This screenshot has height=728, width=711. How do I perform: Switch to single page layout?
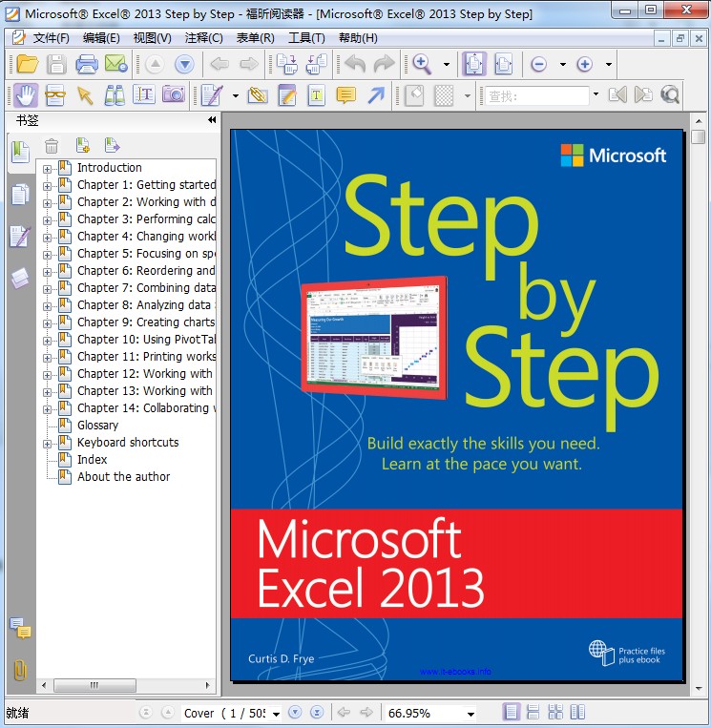pos(511,712)
